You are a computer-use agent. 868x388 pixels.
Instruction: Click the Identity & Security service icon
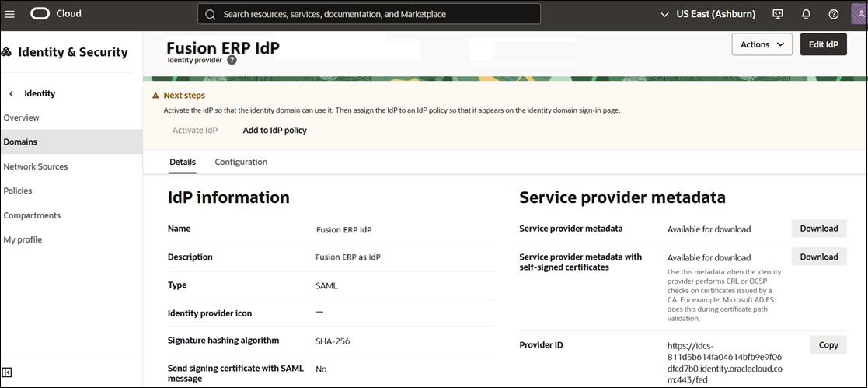[7, 53]
